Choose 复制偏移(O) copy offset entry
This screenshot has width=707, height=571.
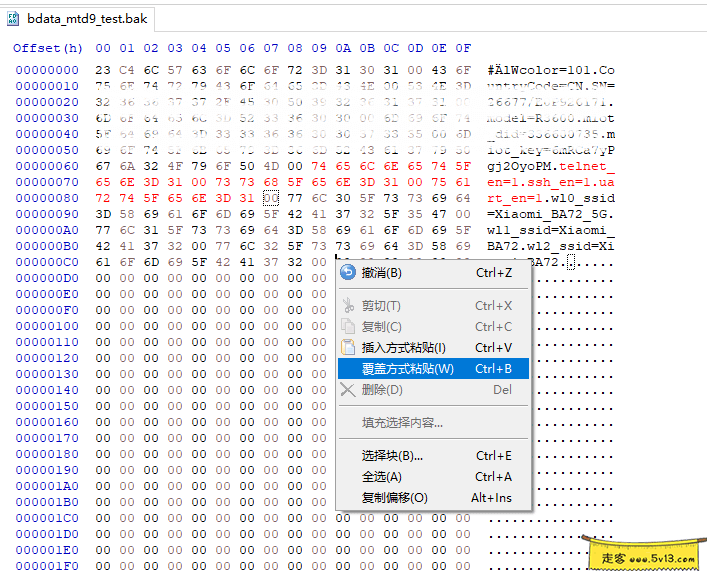pos(433,497)
